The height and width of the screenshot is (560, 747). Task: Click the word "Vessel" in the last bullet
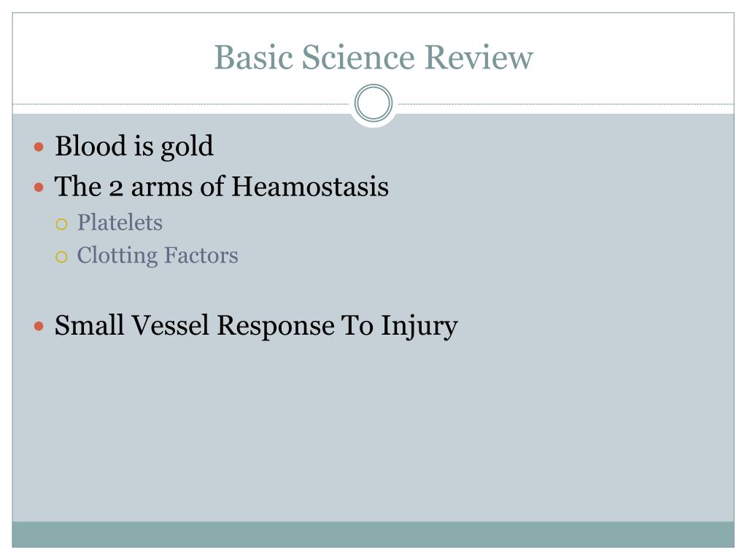[x=171, y=325]
